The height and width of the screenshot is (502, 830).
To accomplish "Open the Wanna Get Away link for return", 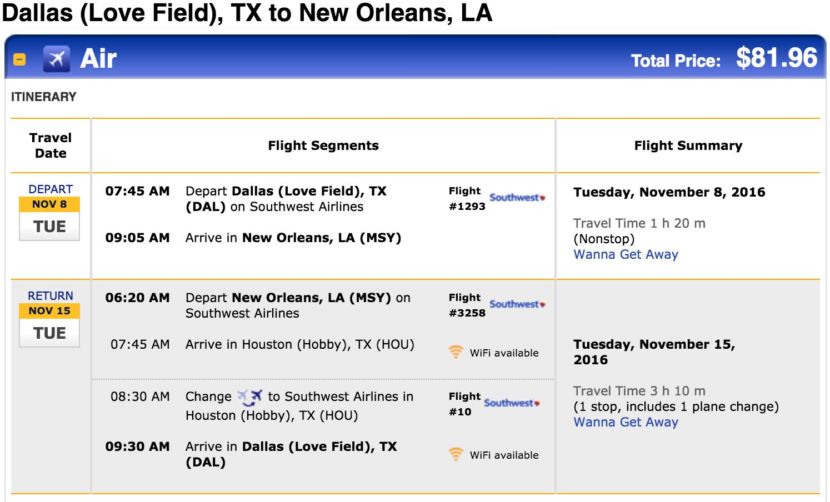I will pos(625,422).
